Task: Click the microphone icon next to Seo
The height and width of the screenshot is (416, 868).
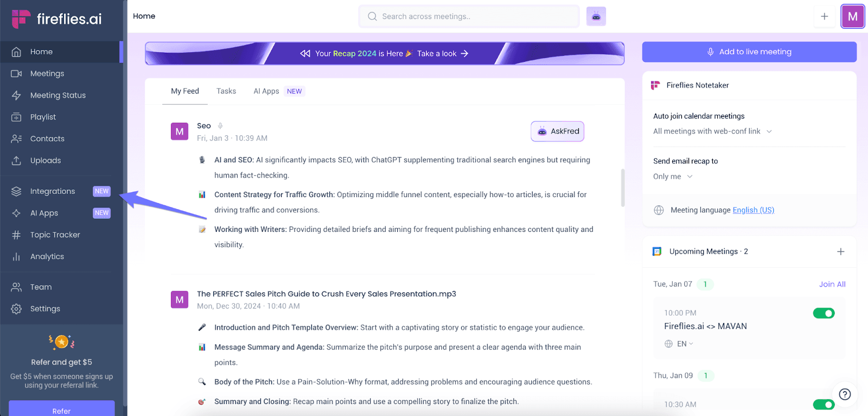Action: click(220, 126)
